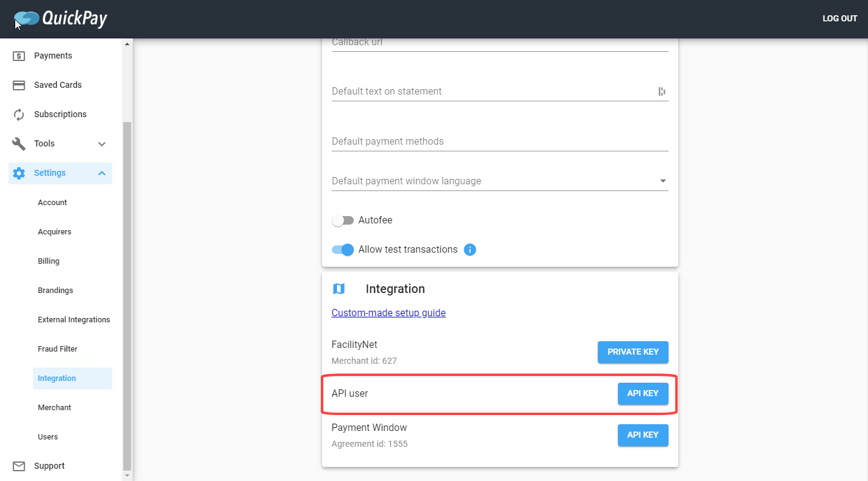Click the info icon beside Allow test transactions

coord(470,250)
